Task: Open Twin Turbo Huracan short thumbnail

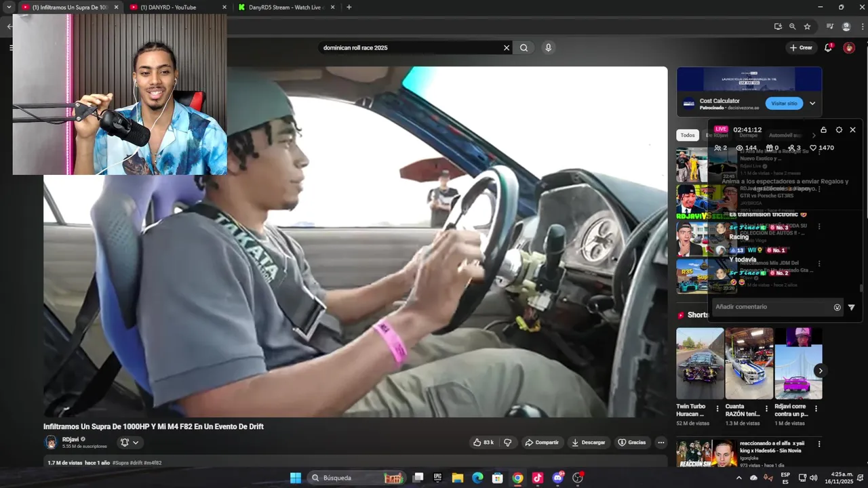Action: coord(700,363)
